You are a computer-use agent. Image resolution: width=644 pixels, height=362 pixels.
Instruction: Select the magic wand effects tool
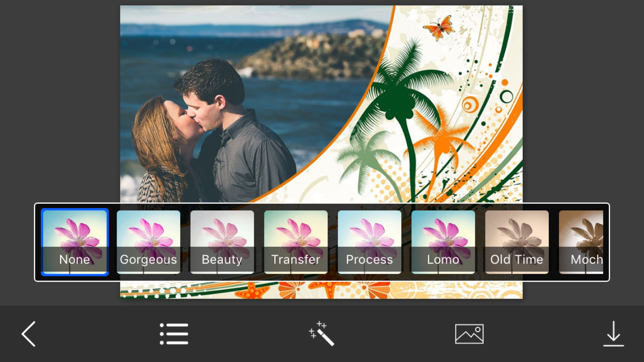[322, 334]
